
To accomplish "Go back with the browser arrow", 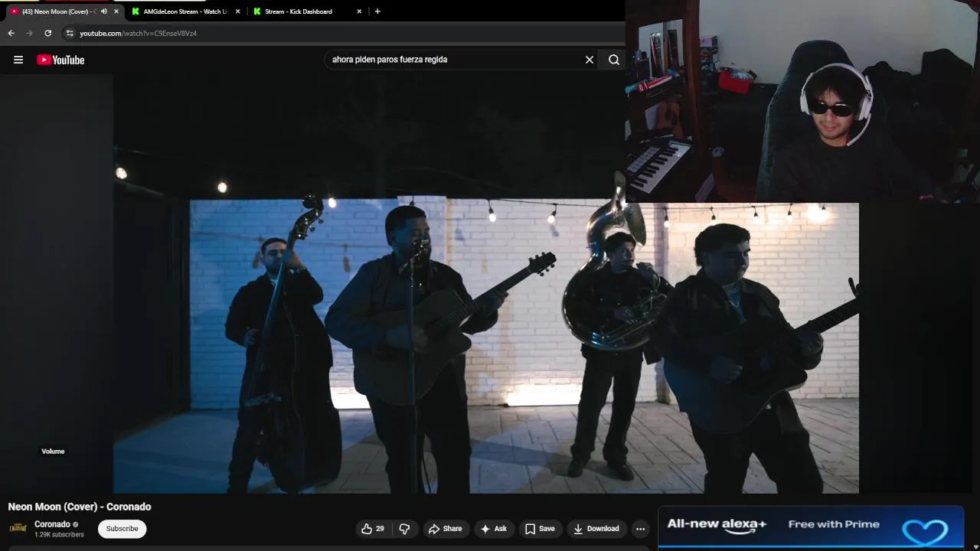I will [11, 33].
